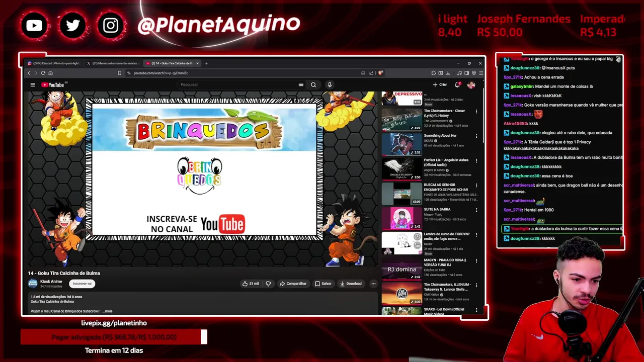
Task: Go to the YouTube home logo
Action: (x=52, y=84)
